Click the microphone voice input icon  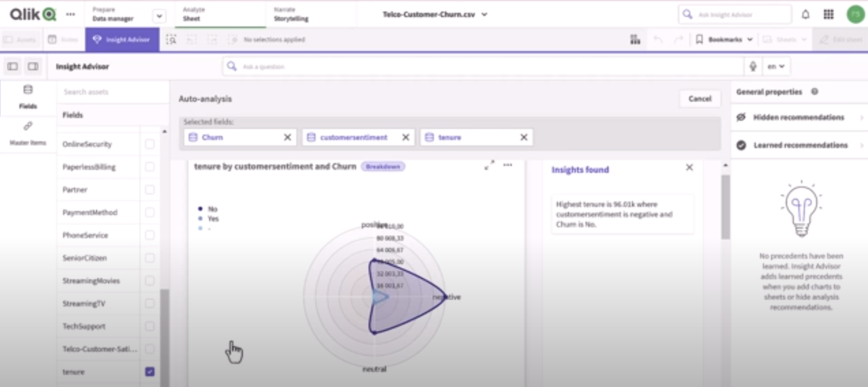click(x=753, y=66)
